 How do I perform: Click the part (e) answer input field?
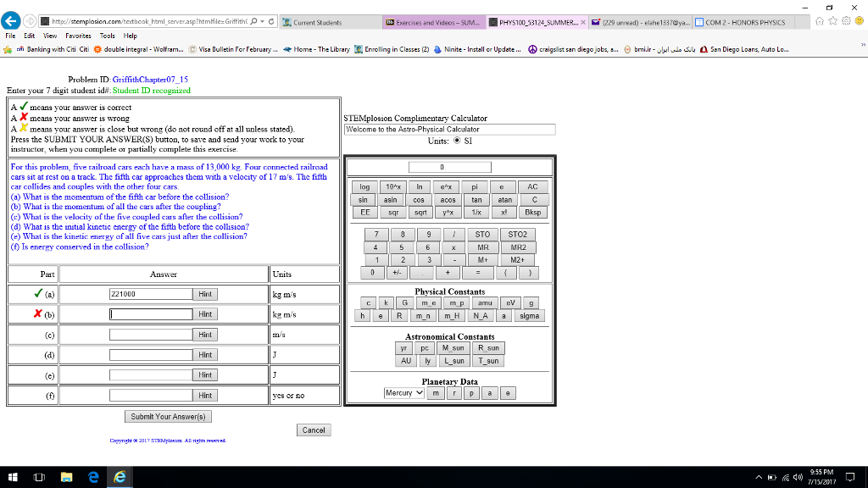click(x=151, y=375)
